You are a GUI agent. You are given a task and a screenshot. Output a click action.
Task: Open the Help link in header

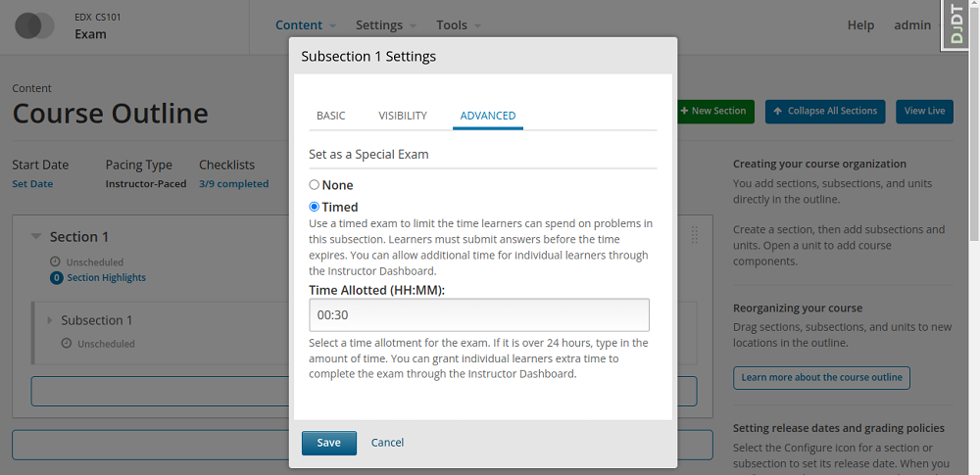coord(860,25)
